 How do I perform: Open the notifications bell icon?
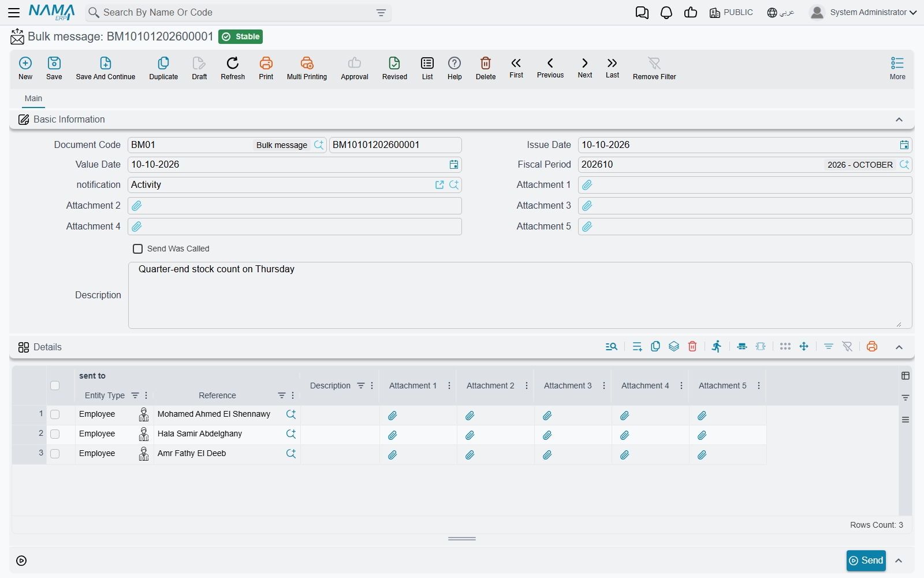tap(666, 13)
